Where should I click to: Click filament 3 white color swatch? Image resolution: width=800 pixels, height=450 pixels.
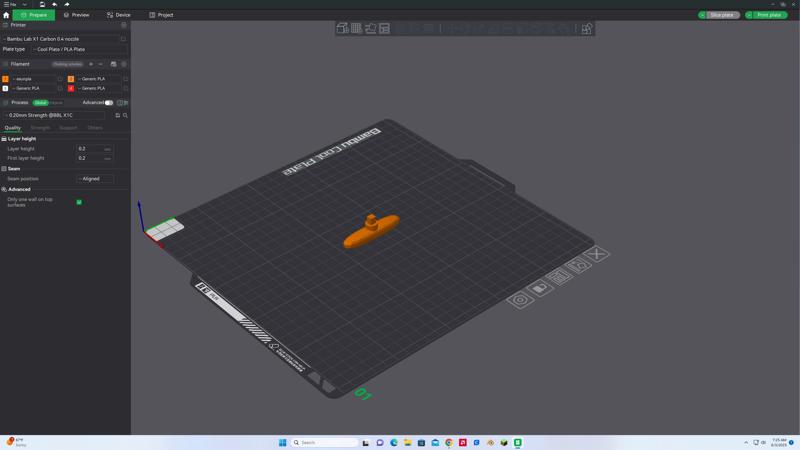(x=5, y=88)
